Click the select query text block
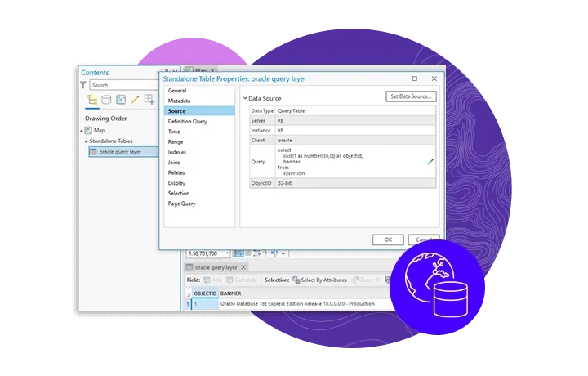Screen dimensions: 588x376 tap(320, 162)
